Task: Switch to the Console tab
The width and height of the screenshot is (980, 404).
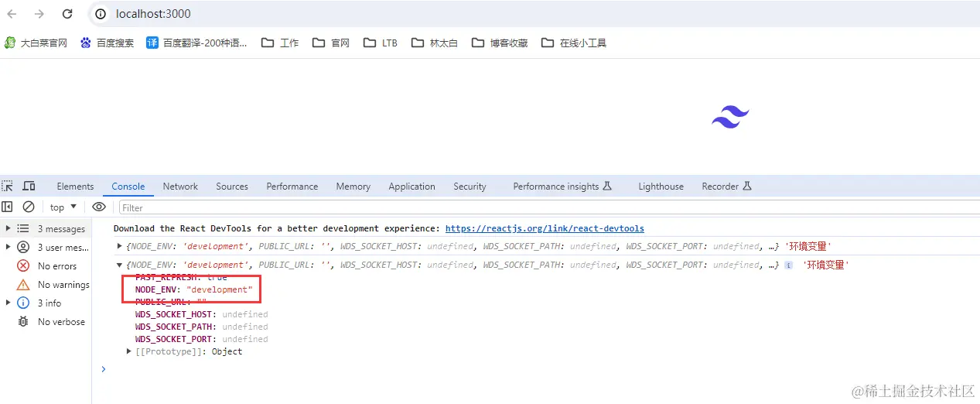Action: (128, 187)
